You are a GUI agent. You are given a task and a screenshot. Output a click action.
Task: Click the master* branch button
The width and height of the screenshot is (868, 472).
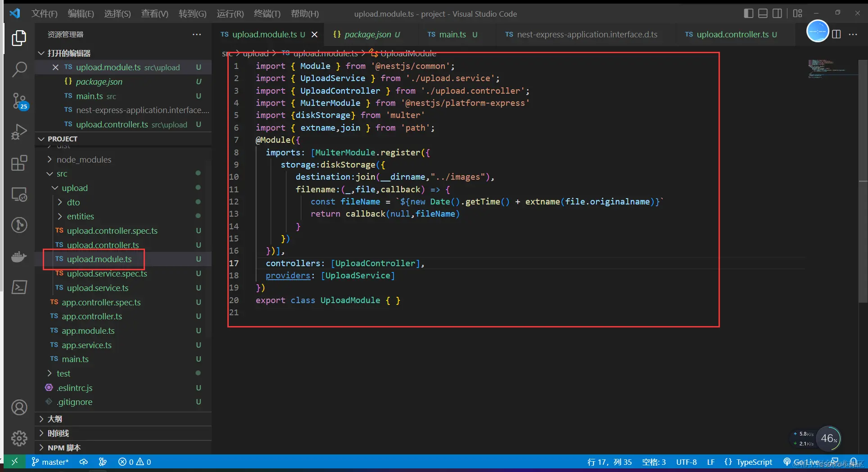click(50, 462)
